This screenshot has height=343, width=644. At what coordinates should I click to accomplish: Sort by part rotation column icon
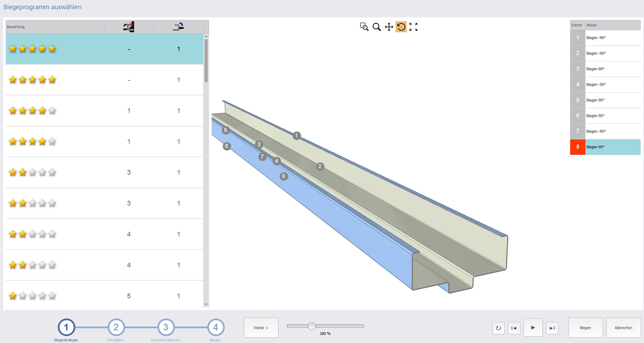coord(178,27)
